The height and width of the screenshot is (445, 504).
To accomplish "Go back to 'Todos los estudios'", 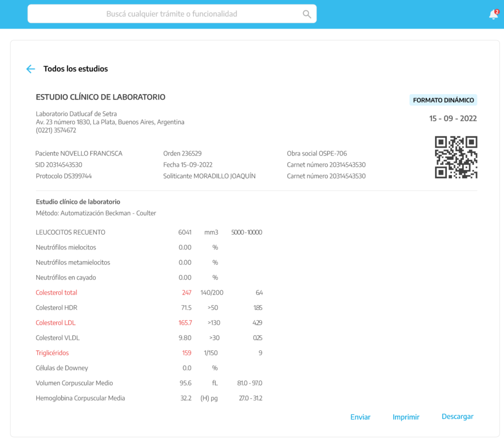I will [x=75, y=69].
